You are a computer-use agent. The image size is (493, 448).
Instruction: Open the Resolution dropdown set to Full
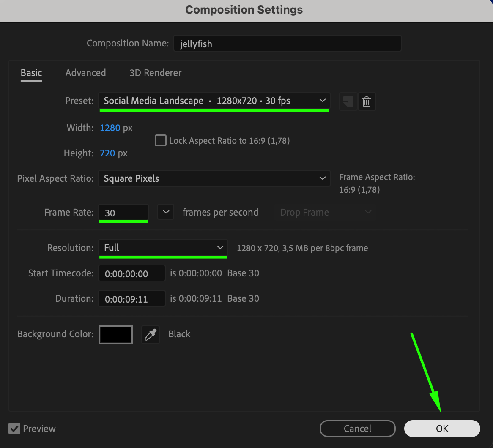[x=163, y=248]
